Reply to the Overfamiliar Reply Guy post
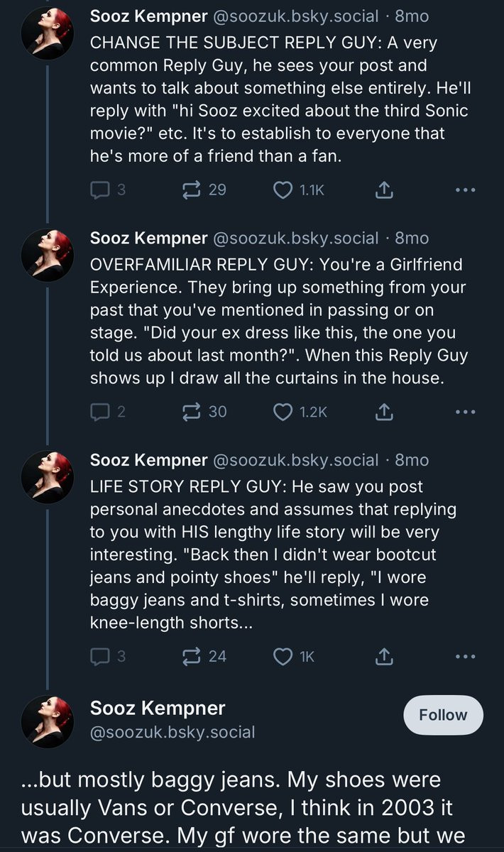Screen dimensions: 504x852 (99, 411)
